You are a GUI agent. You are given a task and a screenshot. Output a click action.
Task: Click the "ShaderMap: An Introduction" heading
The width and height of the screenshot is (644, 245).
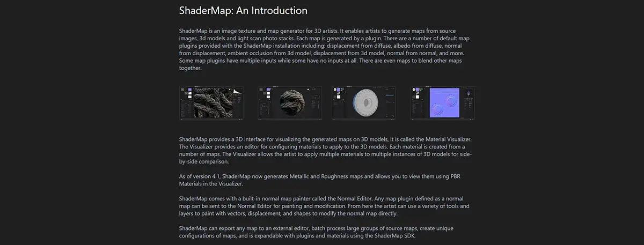(243, 10)
